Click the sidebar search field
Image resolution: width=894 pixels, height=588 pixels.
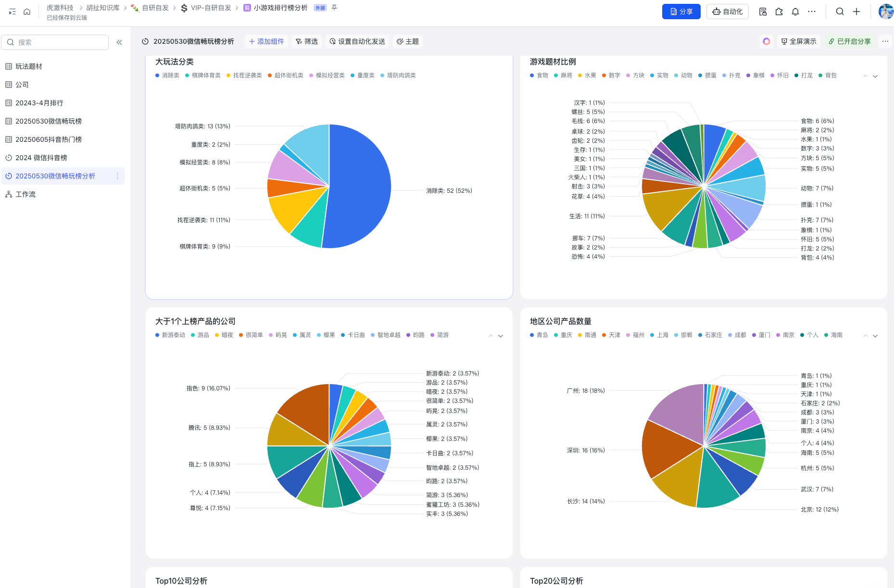(x=55, y=42)
